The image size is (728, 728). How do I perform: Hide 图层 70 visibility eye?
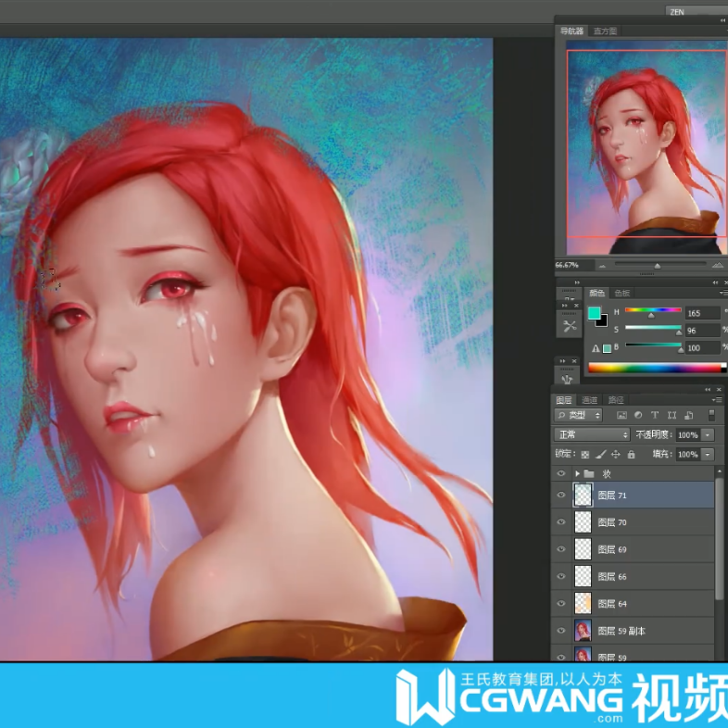pos(561,522)
